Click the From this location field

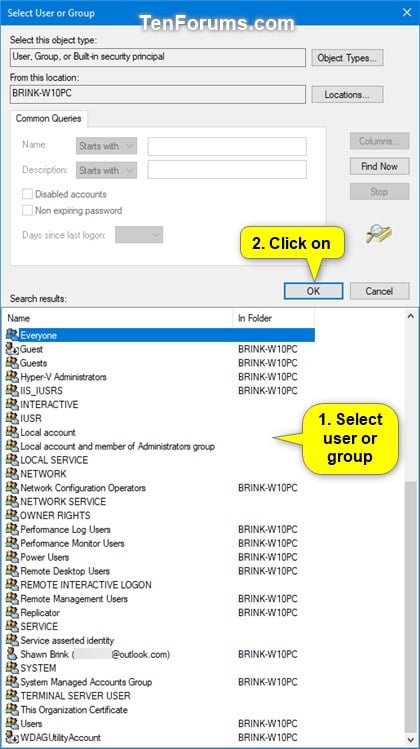(x=158, y=94)
